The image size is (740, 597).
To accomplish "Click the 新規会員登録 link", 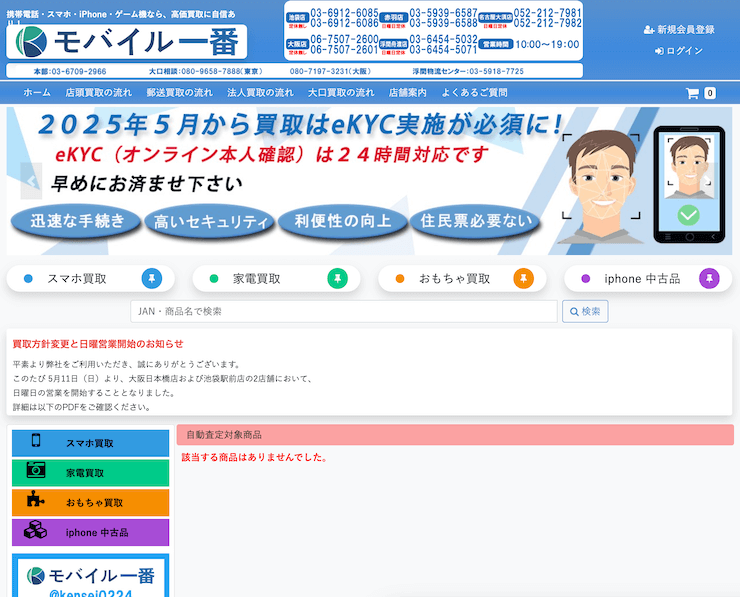I will pyautogui.click(x=679, y=30).
